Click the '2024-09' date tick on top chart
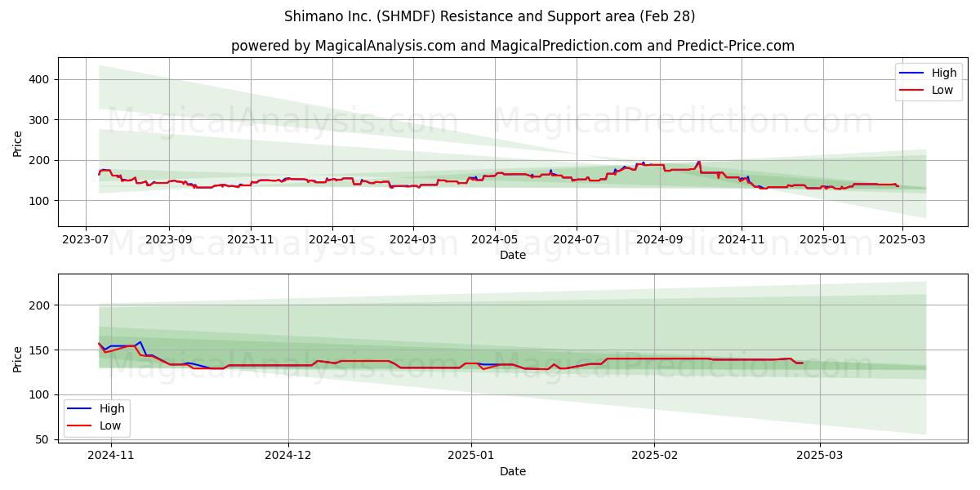Viewport: 980px width, 490px height. pos(659,241)
